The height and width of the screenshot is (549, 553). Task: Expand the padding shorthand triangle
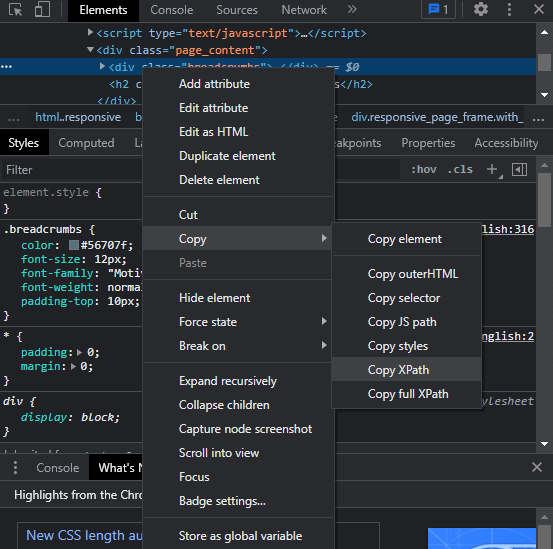79,352
